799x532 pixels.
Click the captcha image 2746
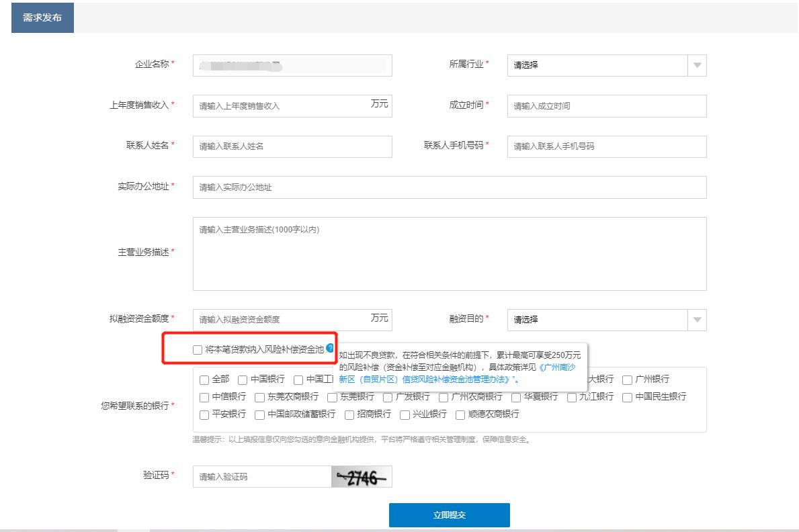362,477
